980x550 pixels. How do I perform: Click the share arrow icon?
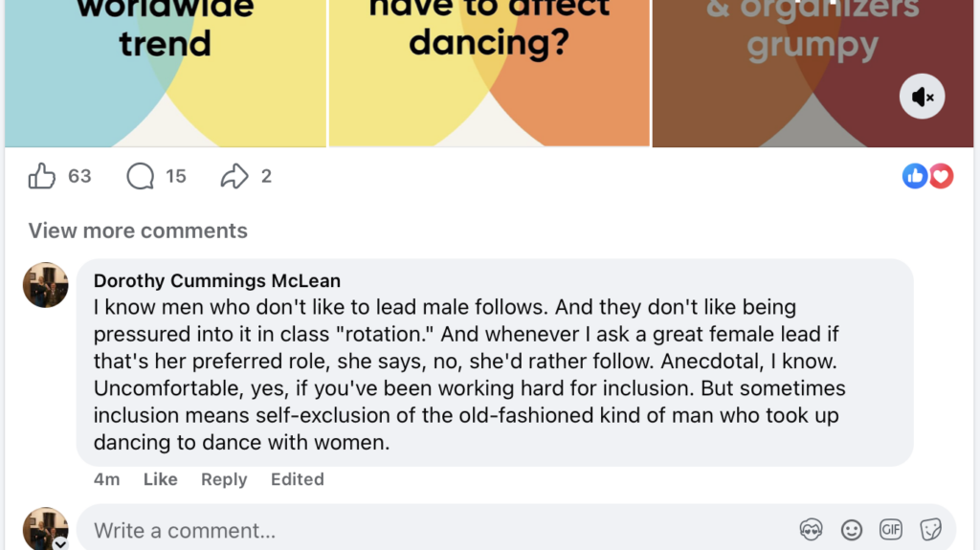[x=234, y=176]
